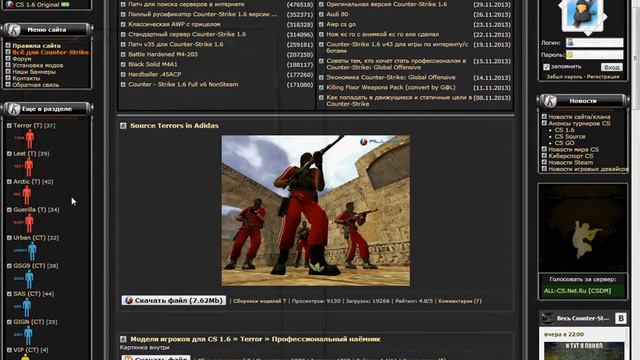This screenshot has width=640, height=360.
Task: Open Контакты menu item
Action: 26,78
